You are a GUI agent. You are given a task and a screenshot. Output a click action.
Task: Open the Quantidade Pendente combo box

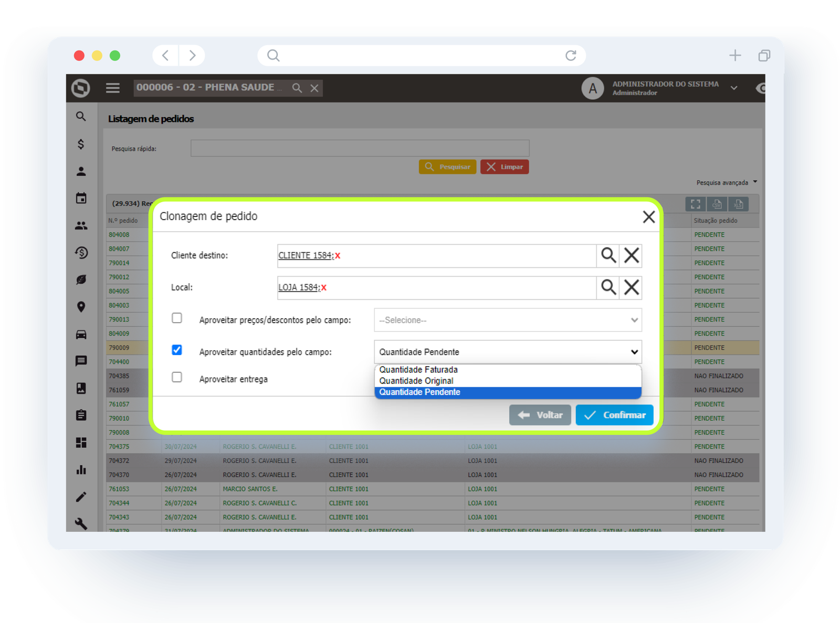508,352
